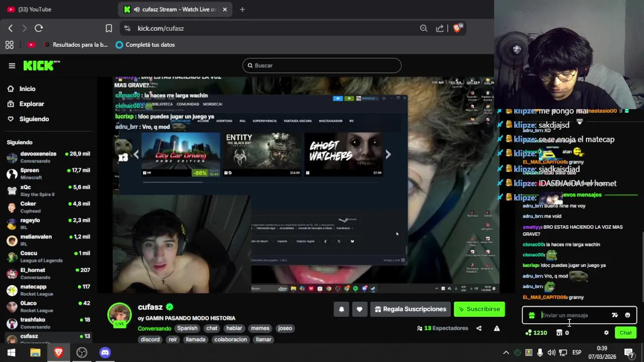
Task: Click the quick emotes icon in chat input
Action: (x=614, y=315)
